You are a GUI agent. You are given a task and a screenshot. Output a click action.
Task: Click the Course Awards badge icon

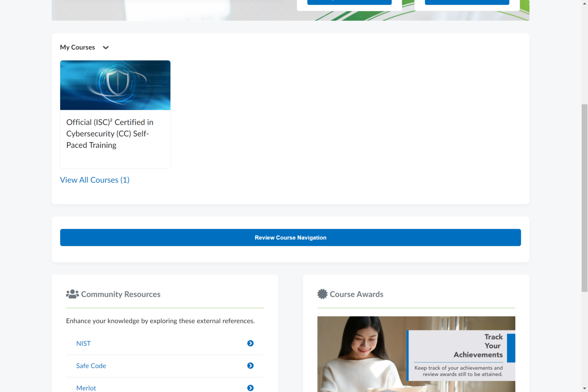tap(322, 294)
